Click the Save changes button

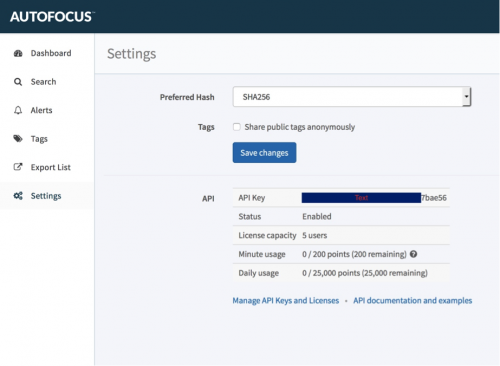pos(264,153)
